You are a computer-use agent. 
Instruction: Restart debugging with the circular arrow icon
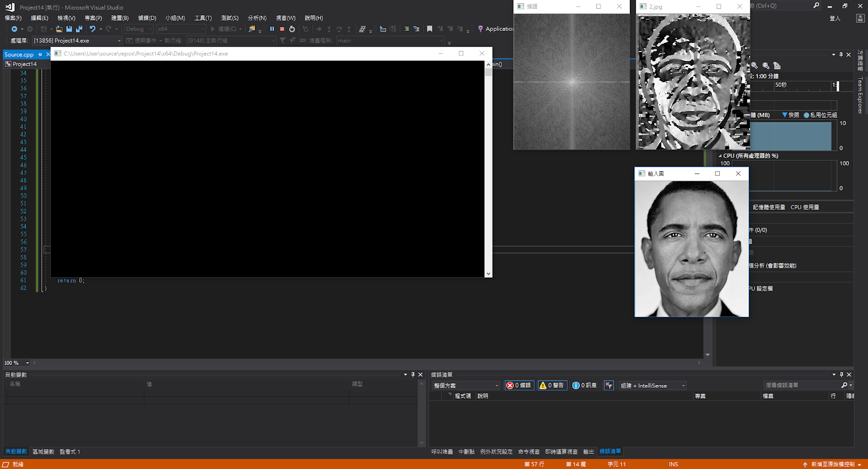tap(292, 29)
